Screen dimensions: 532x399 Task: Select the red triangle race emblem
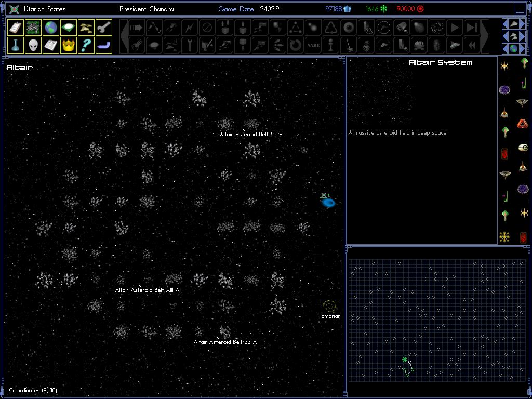click(x=523, y=124)
